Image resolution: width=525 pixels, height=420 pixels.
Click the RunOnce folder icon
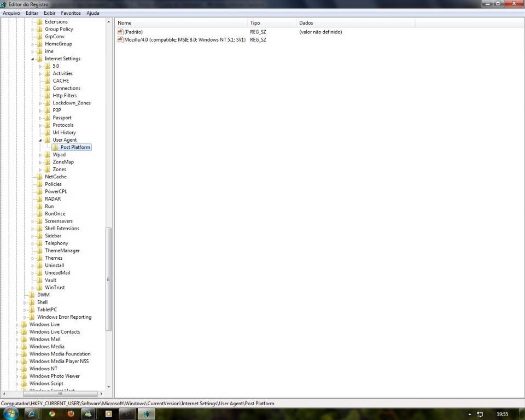[x=39, y=213]
